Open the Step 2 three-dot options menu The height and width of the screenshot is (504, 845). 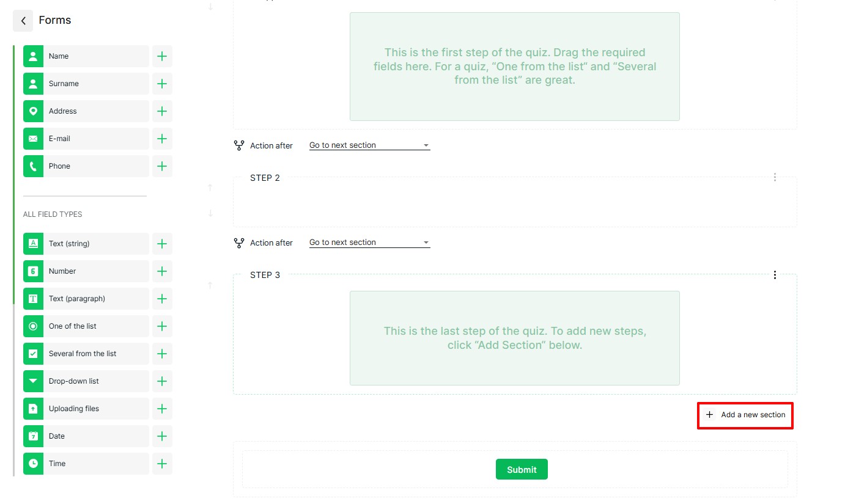point(775,177)
